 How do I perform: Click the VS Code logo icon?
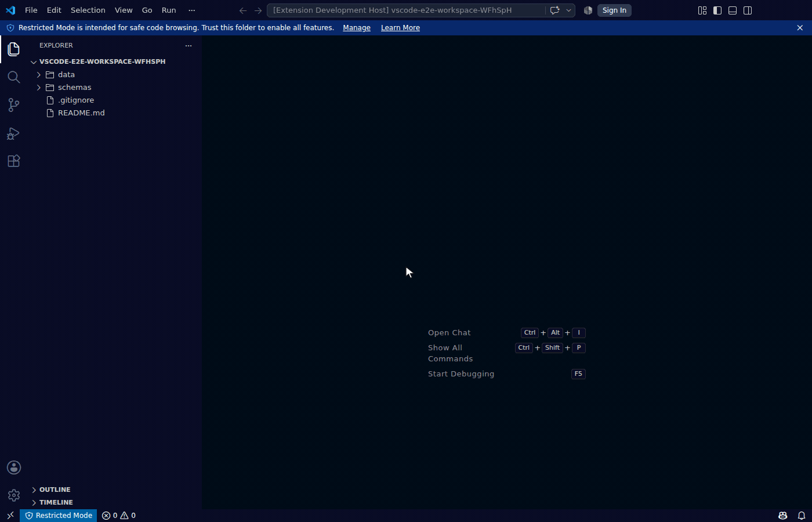10,10
